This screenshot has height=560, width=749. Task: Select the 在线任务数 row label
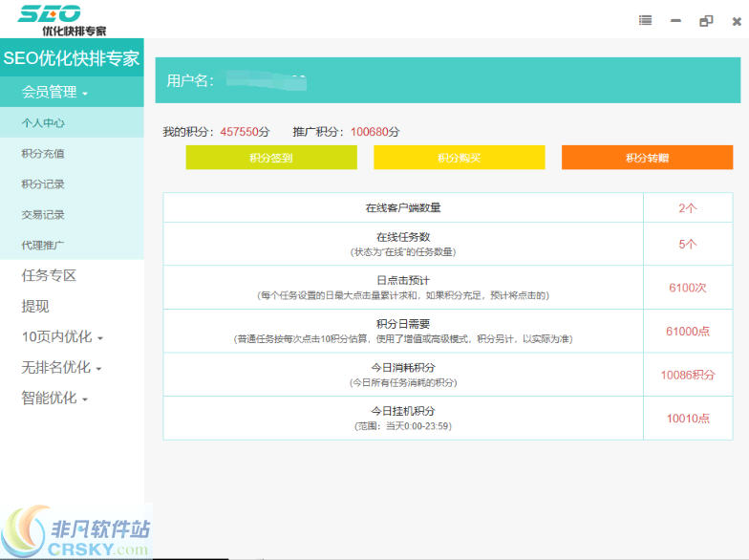[x=403, y=237]
